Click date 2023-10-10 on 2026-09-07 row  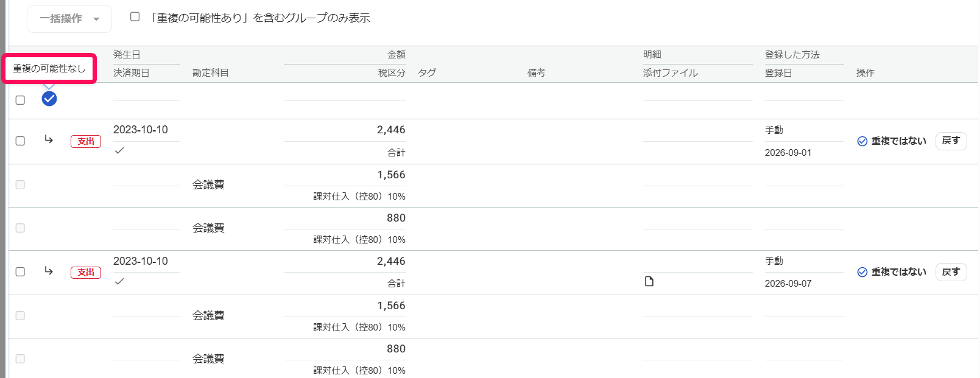click(141, 261)
